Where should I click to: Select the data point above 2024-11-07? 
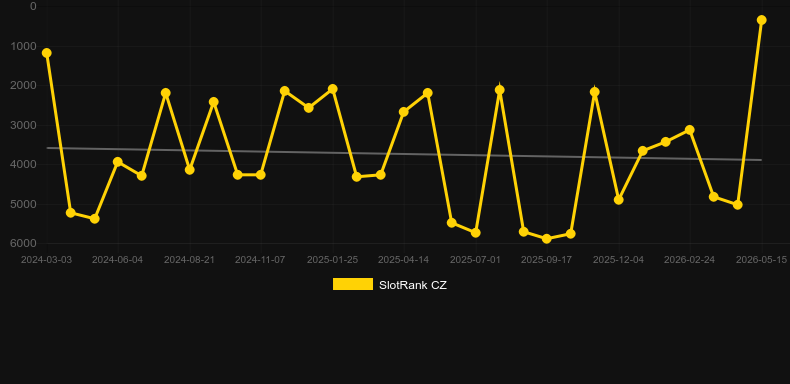pos(260,175)
